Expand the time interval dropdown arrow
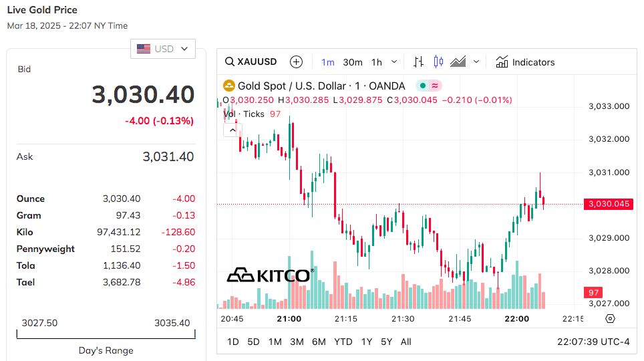Screen dimensions: 644x361 (394, 62)
